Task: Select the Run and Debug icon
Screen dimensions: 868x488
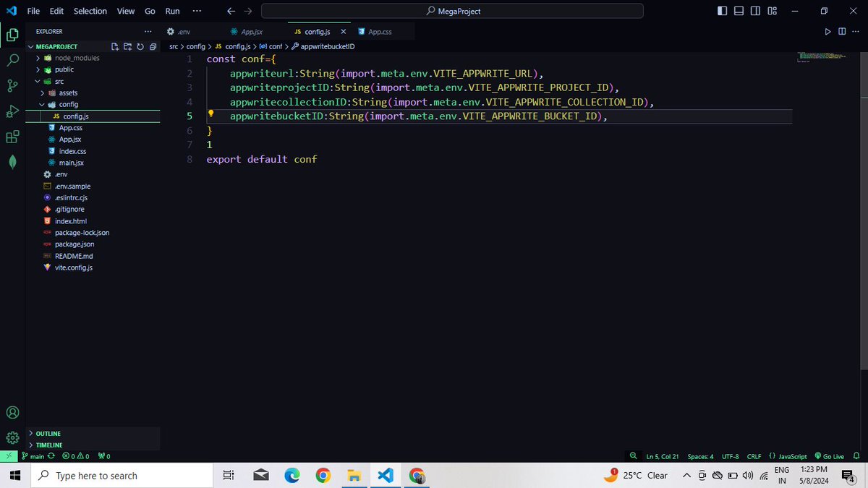Action: [x=12, y=111]
